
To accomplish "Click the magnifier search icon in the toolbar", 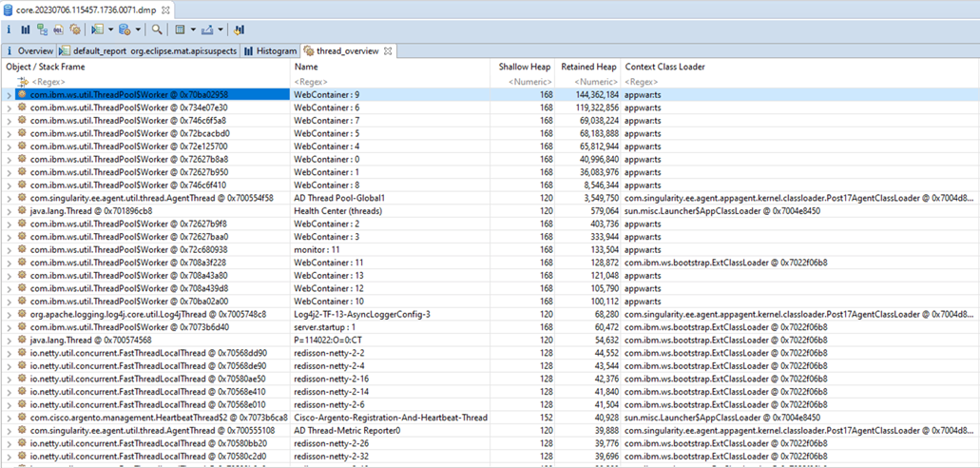I will 157,30.
